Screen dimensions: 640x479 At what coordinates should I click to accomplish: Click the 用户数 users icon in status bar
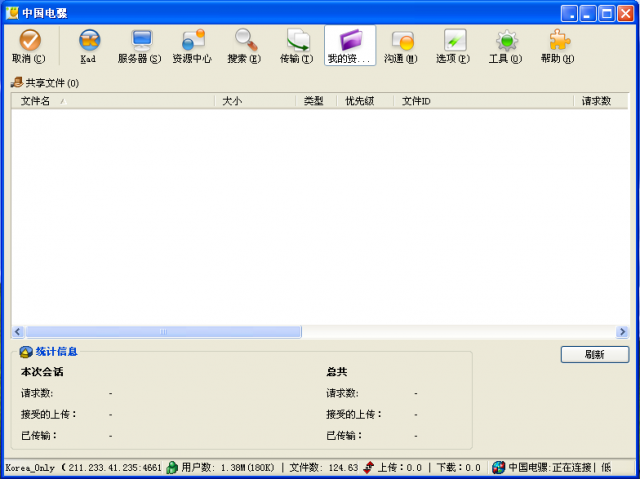pyautogui.click(x=172, y=467)
